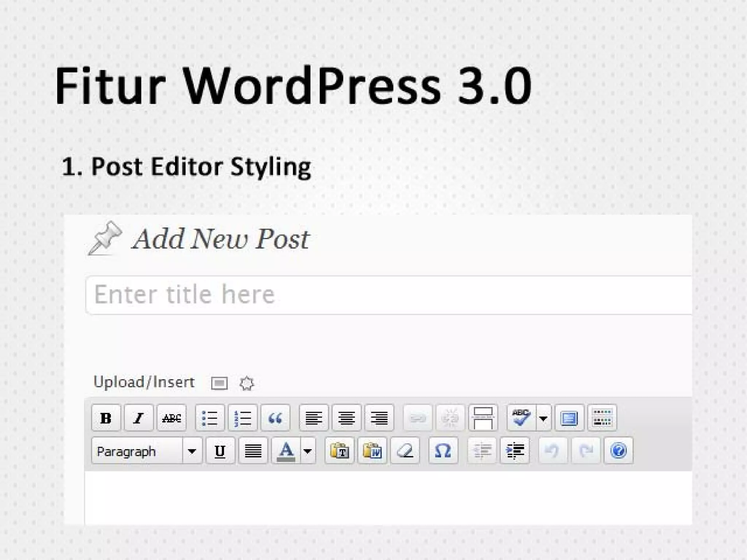Toggle bold formatting button

pyautogui.click(x=106, y=418)
